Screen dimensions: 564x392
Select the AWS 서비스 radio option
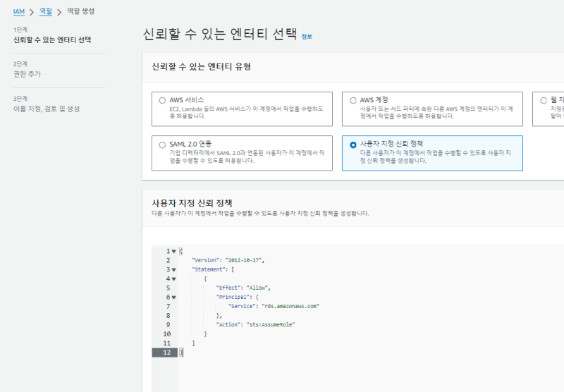tap(163, 101)
